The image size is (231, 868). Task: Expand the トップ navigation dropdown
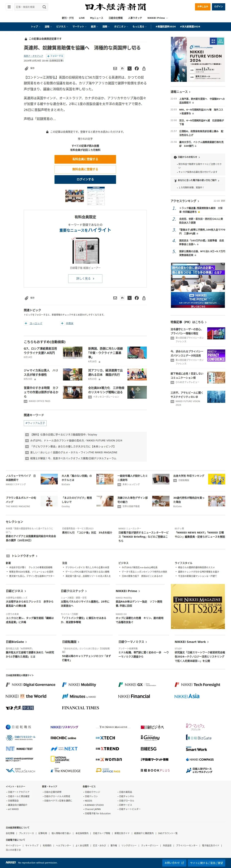click(x=36, y=27)
